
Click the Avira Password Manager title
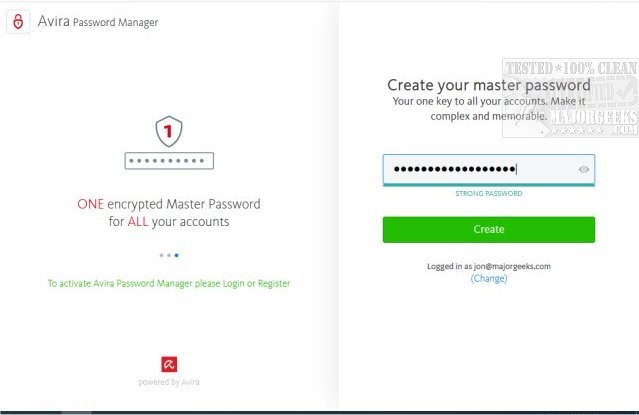pos(99,21)
